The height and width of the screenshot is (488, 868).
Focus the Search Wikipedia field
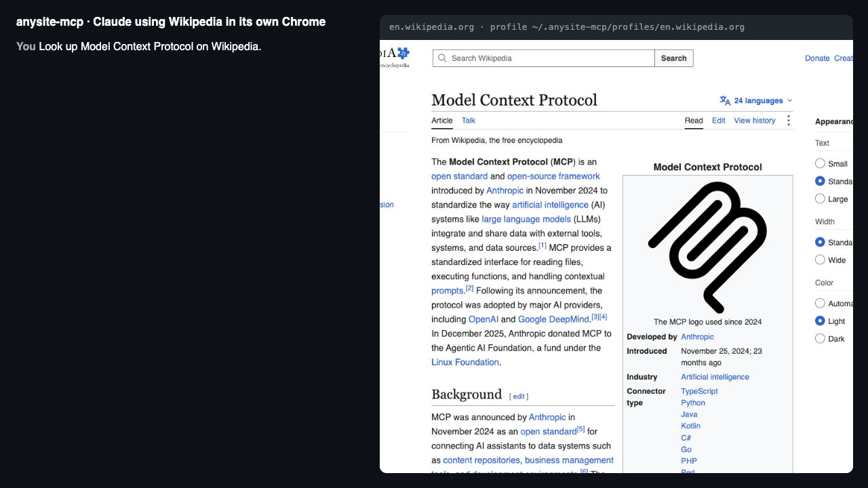click(544, 58)
